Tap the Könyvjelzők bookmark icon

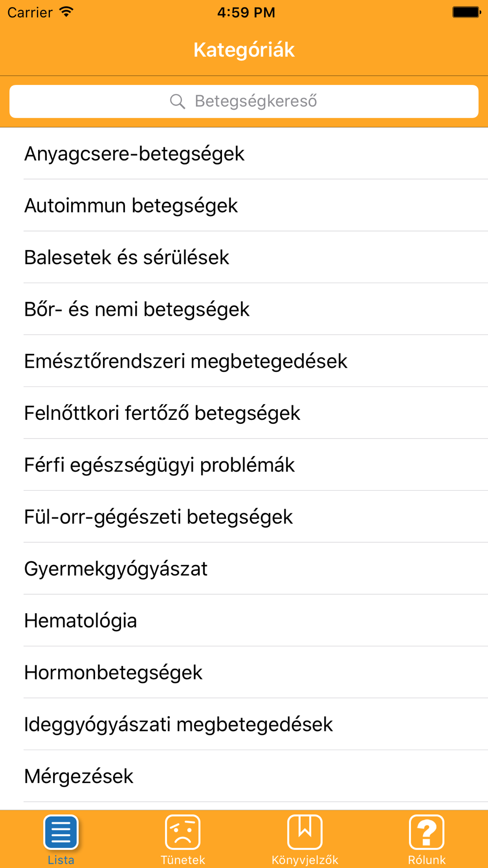tap(305, 832)
